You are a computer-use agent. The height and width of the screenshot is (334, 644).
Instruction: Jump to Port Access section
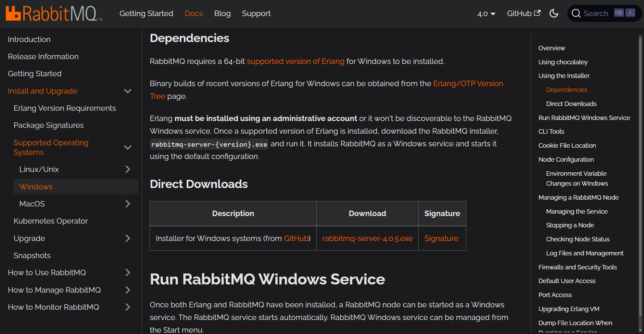point(555,295)
